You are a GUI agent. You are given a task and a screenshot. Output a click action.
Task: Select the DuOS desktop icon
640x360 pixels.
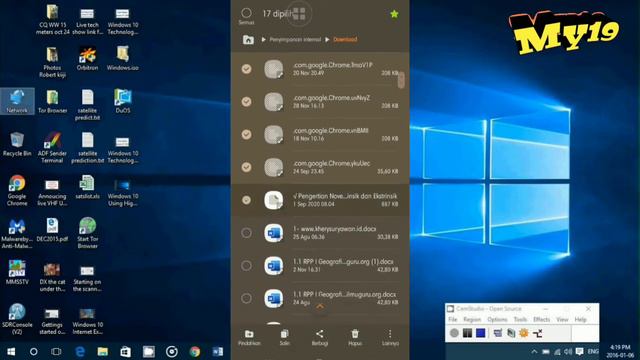tap(123, 101)
